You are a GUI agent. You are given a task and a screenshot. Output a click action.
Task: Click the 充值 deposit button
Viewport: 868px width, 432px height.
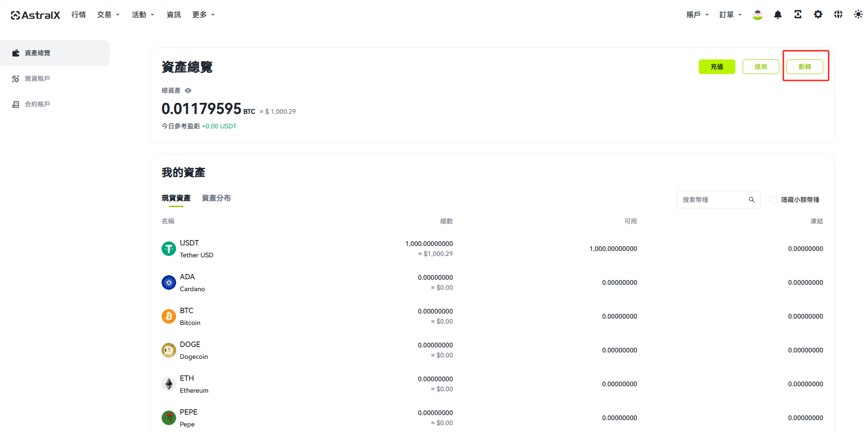point(717,67)
